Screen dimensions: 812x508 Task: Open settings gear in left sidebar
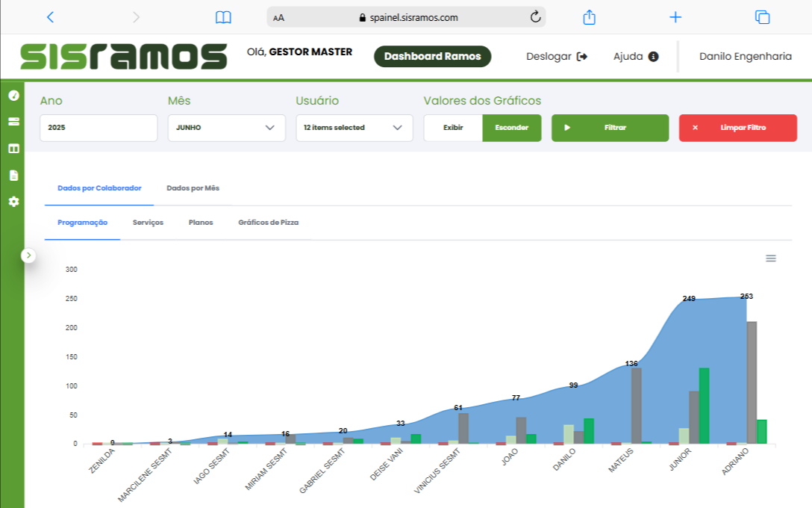click(x=13, y=202)
